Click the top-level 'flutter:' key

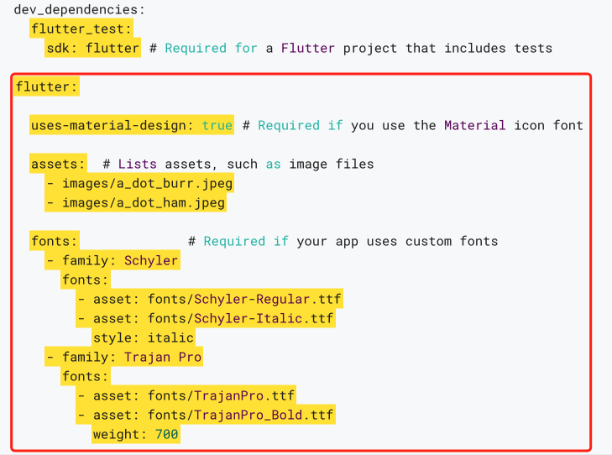[47, 86]
